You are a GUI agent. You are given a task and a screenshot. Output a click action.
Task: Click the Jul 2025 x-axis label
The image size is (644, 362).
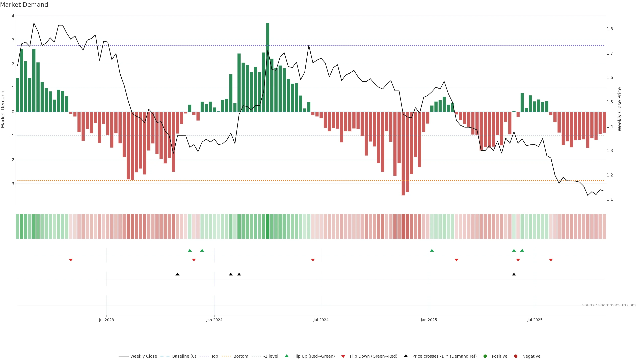point(535,320)
